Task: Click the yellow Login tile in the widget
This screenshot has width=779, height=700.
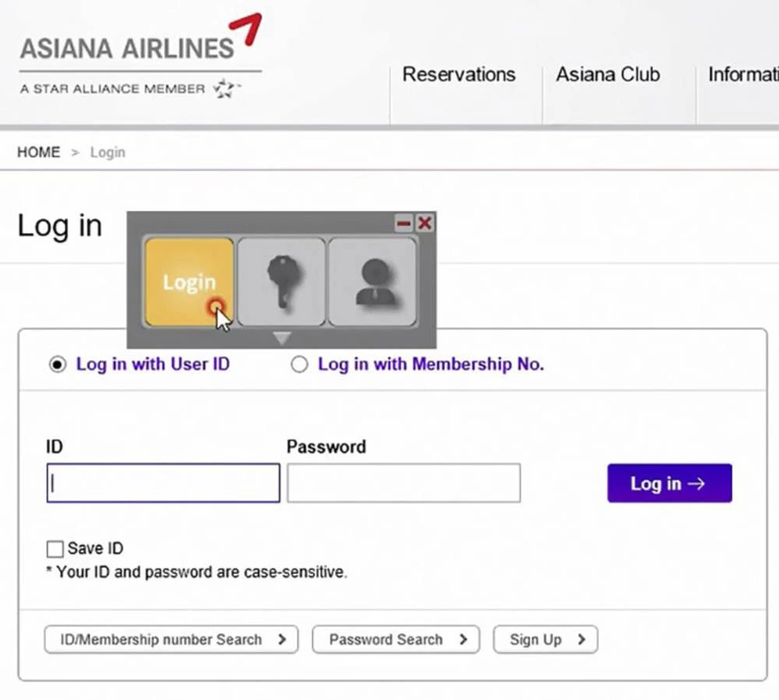Action: point(189,281)
